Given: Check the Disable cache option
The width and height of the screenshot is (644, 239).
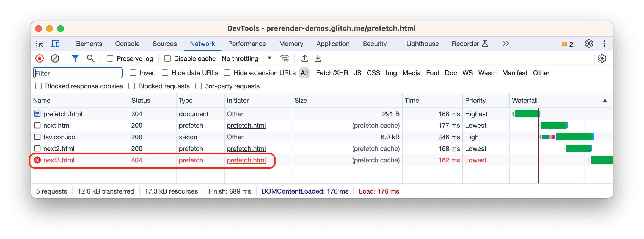Looking at the screenshot, I should click(x=167, y=58).
